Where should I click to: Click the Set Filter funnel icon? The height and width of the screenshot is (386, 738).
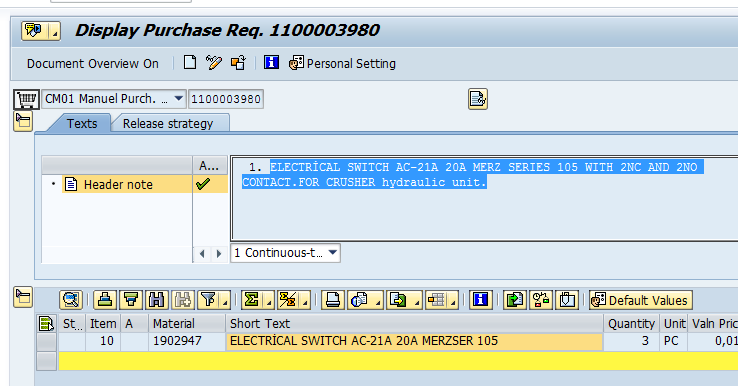pos(208,300)
